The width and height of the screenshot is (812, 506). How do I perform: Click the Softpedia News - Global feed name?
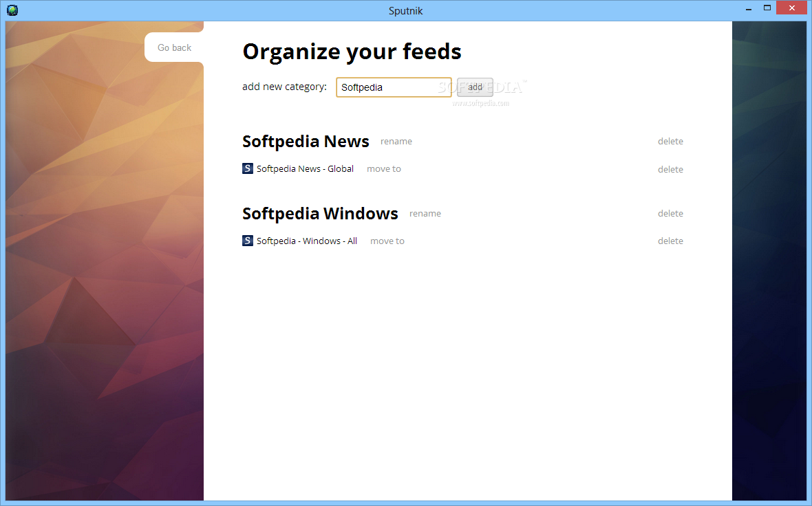coord(305,169)
